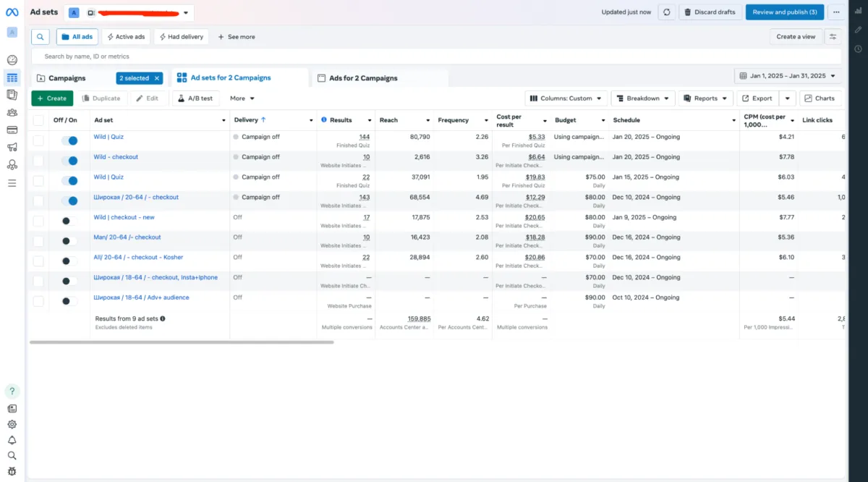Enable the Man/ 20-64 /- checkout ad set

(x=69, y=241)
